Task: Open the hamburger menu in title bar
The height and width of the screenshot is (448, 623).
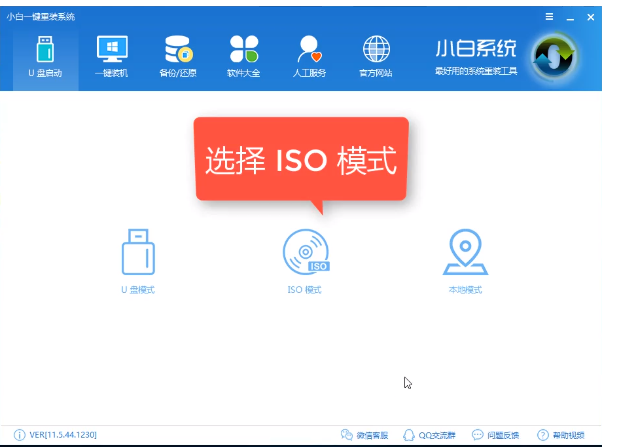Action: point(549,17)
